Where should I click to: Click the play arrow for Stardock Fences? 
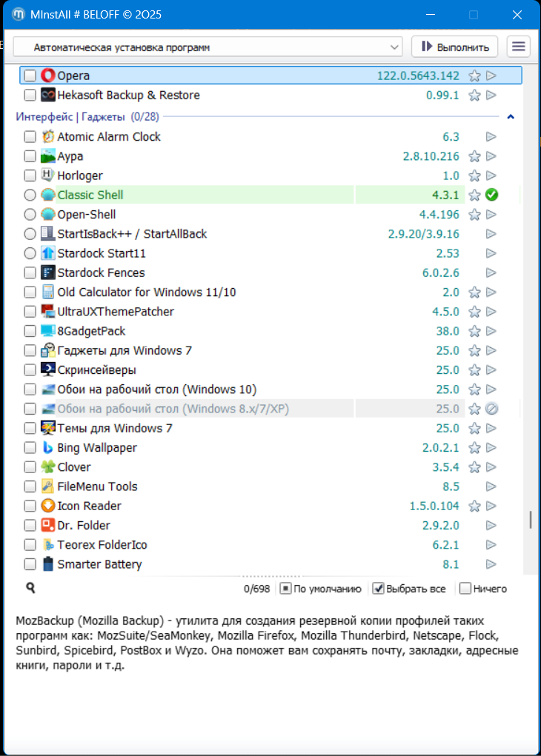pyautogui.click(x=491, y=273)
